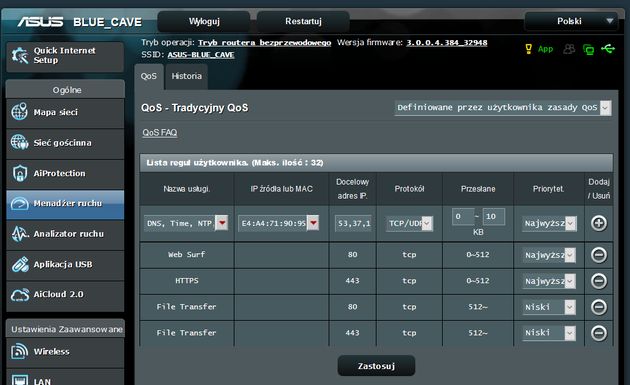Image resolution: width=630 pixels, height=385 pixels.
Task: Open the ASUS-BLUE_CAVE SSID link
Action: (201, 55)
